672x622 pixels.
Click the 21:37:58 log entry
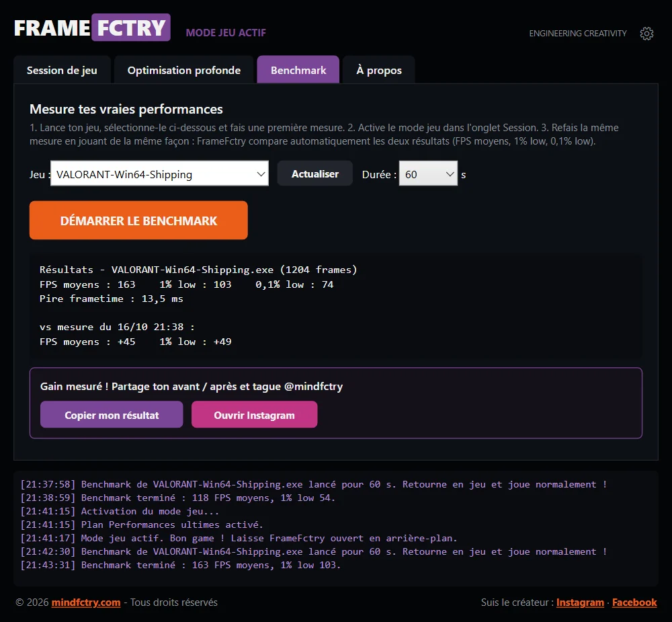(x=314, y=484)
